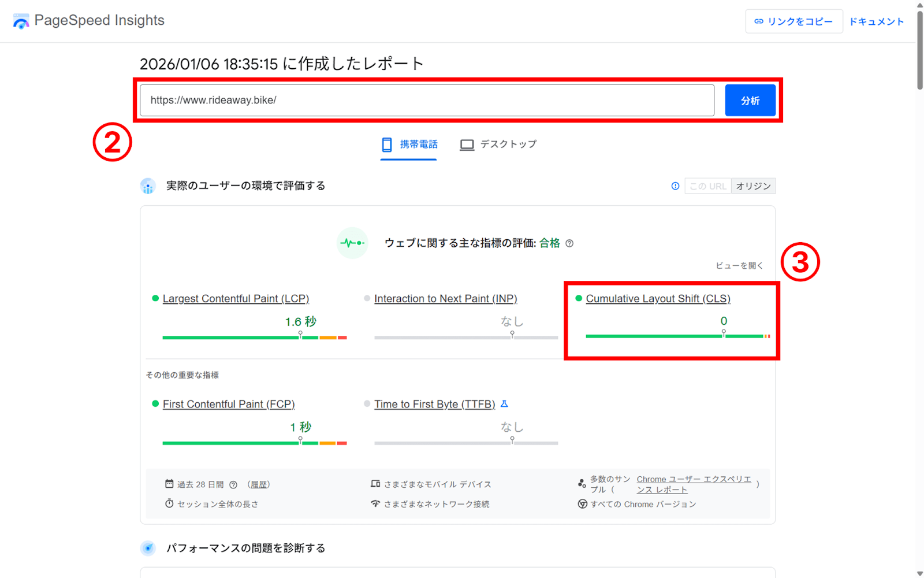Click the 分析 button

point(750,100)
